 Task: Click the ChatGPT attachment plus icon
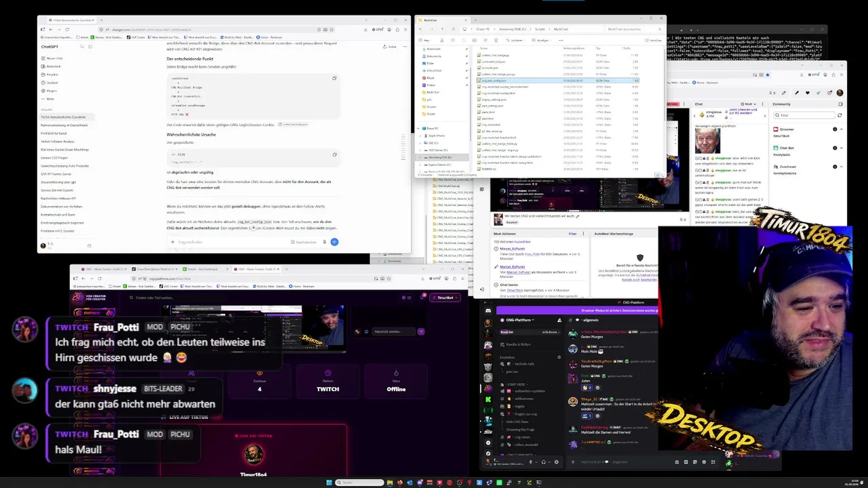tap(174, 242)
